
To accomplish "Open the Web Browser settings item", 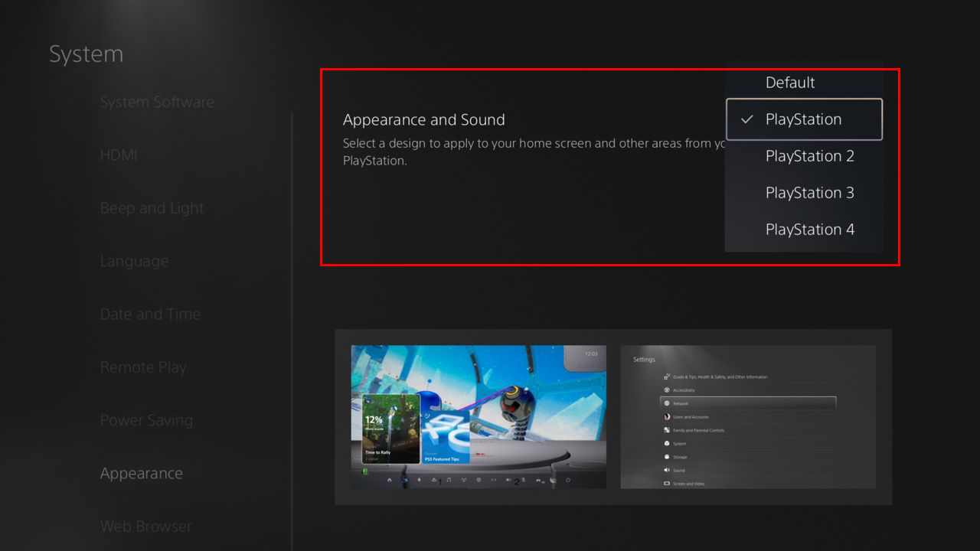I will tap(146, 527).
